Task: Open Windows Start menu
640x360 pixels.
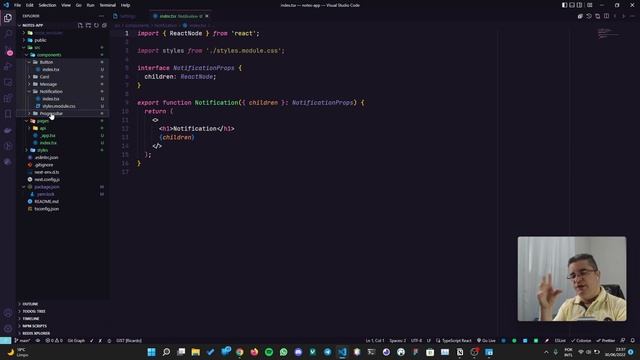Action: (x=151, y=352)
